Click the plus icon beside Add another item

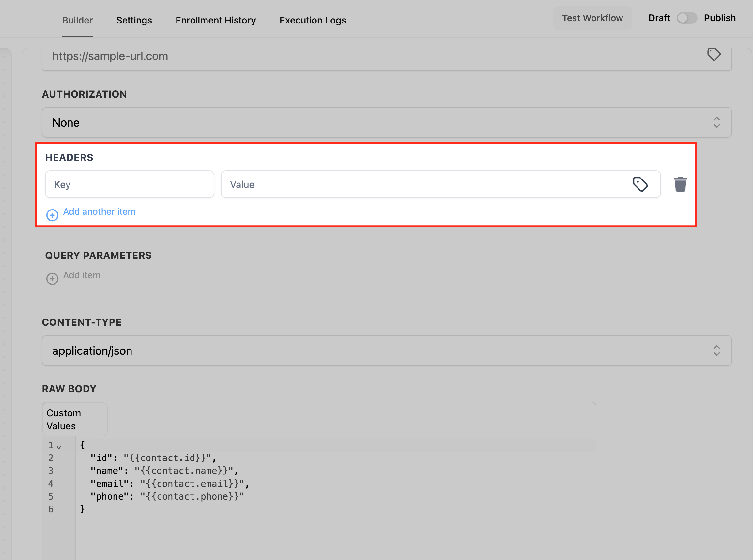(52, 215)
